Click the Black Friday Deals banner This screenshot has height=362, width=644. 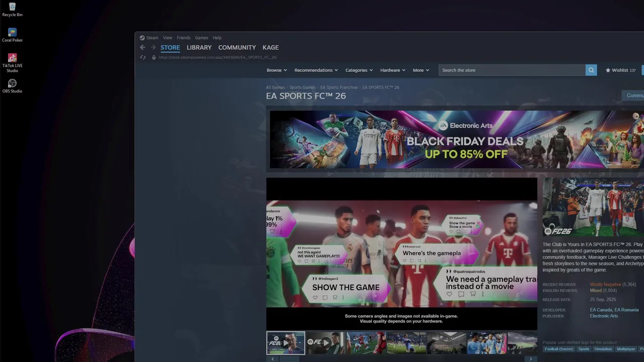click(457, 139)
